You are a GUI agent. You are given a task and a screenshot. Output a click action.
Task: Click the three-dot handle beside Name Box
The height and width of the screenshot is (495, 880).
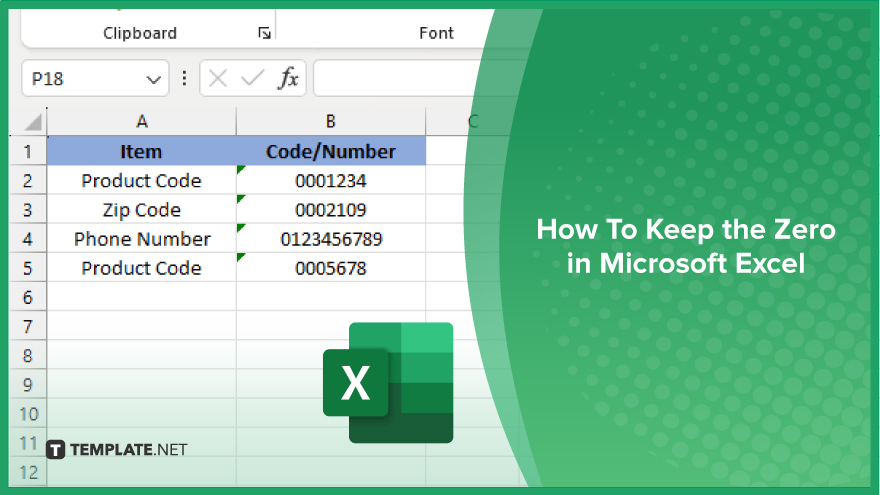pos(184,78)
